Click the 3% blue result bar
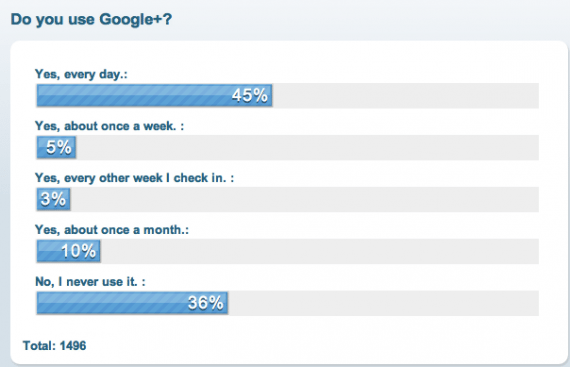 coord(53,199)
